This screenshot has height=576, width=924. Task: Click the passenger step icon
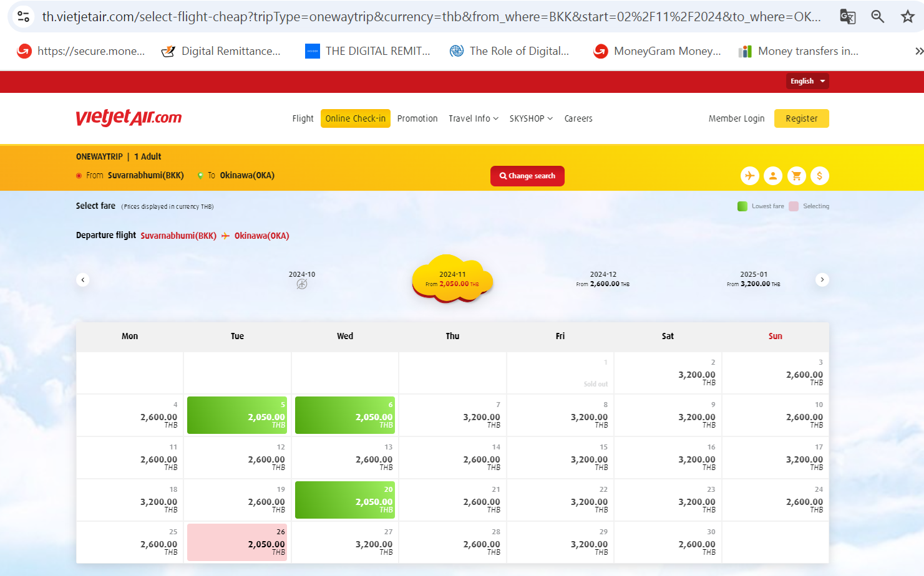click(772, 176)
